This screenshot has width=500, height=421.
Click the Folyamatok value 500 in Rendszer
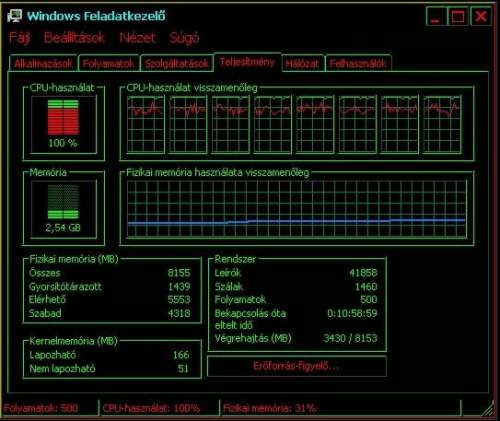pos(369,299)
